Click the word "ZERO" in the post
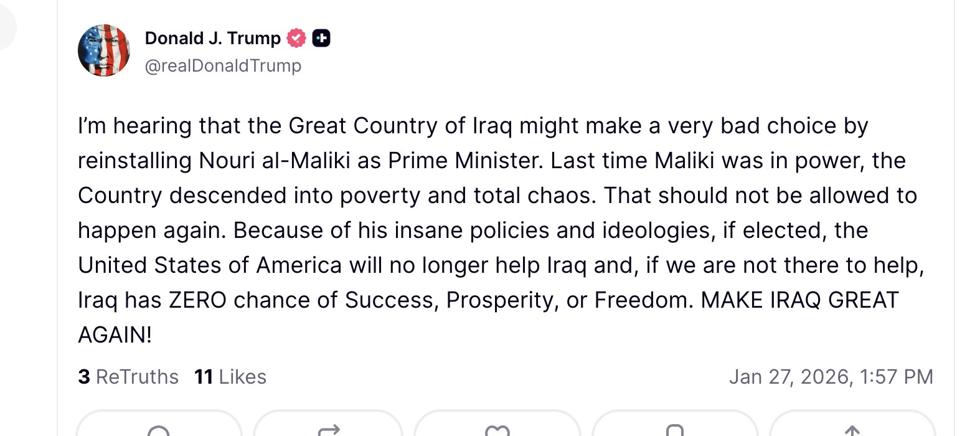The height and width of the screenshot is (436, 980). coord(197,300)
